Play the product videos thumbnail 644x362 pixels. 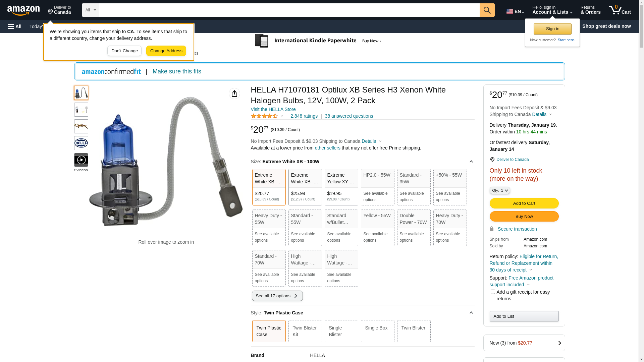pos(81,160)
